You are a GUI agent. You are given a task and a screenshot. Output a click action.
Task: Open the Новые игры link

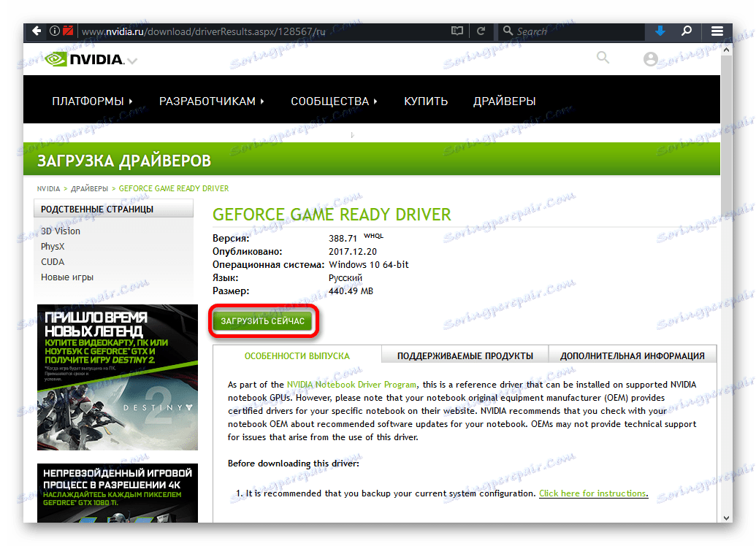pyautogui.click(x=67, y=277)
